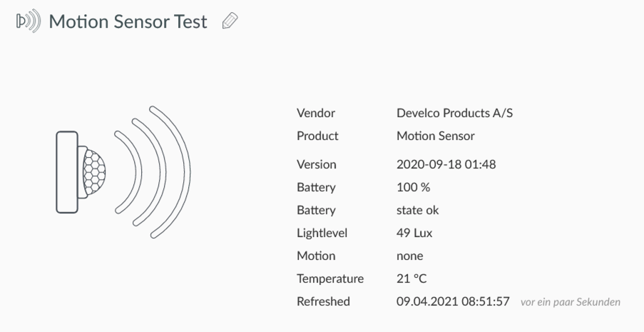Click the battery level value "100 %"

coord(413,188)
